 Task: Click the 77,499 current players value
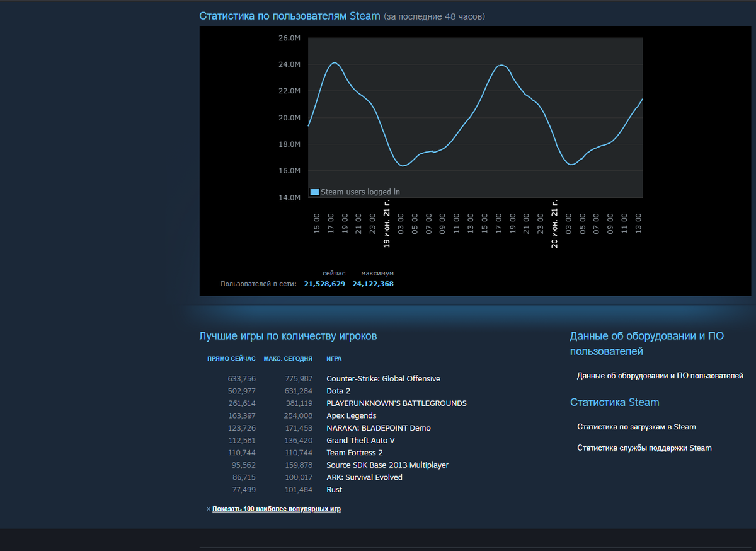click(244, 490)
